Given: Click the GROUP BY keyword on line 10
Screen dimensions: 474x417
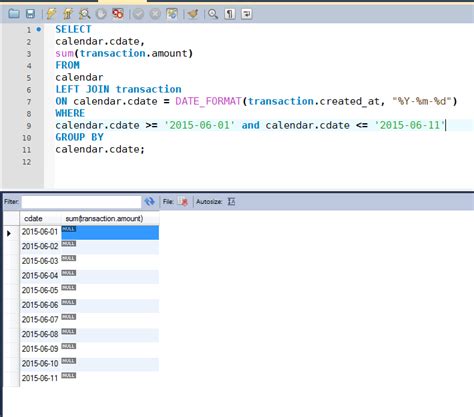Looking at the screenshot, I should [x=79, y=137].
